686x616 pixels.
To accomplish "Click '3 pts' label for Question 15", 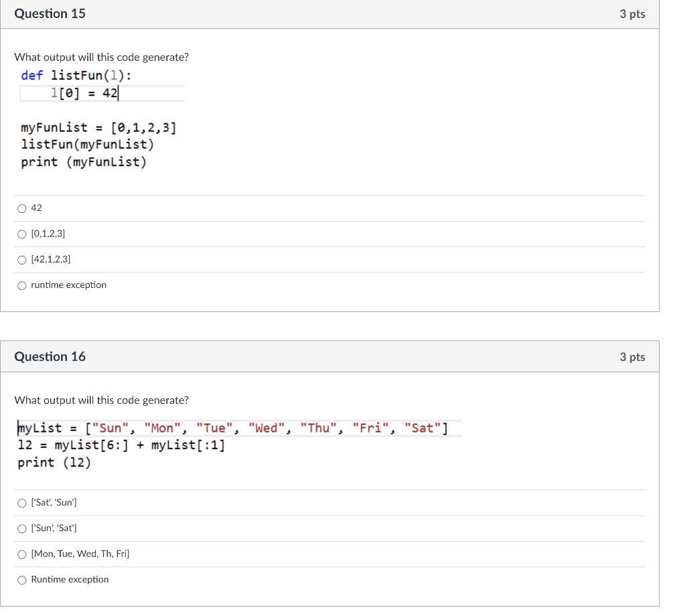I will (x=632, y=13).
